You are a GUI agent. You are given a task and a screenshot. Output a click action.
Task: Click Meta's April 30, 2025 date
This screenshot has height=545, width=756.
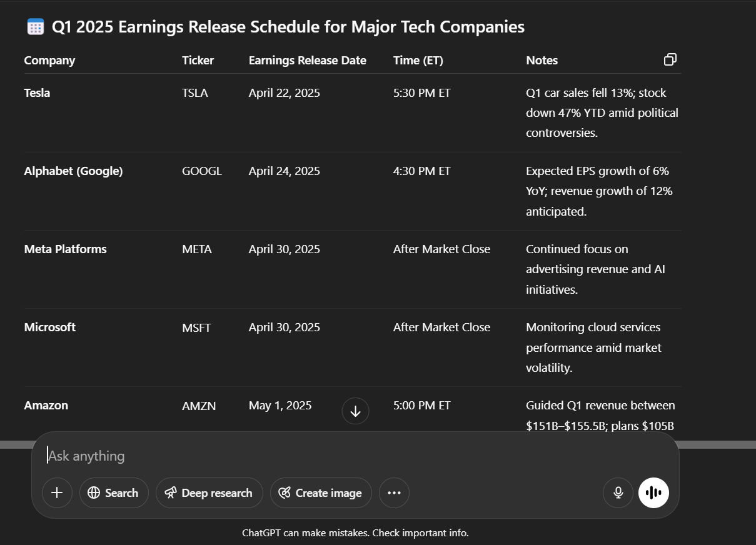click(284, 249)
